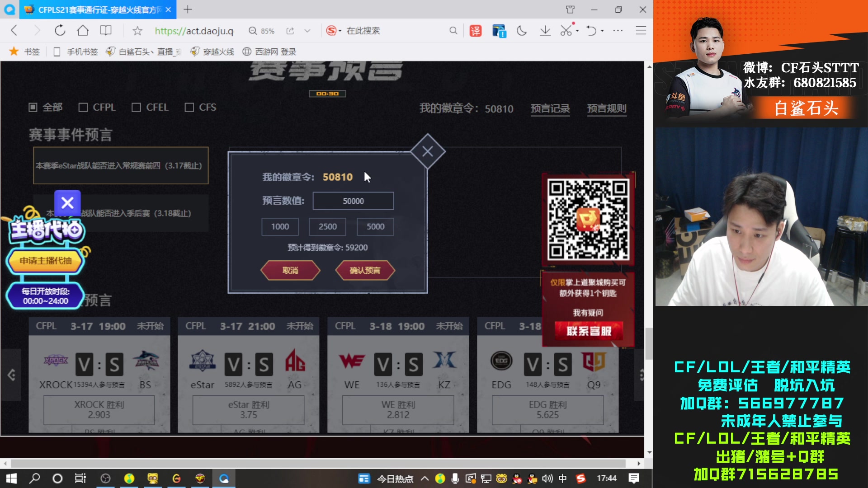This screenshot has height=488, width=868.
Task: Open the volume speaker tray icon
Action: click(547, 478)
